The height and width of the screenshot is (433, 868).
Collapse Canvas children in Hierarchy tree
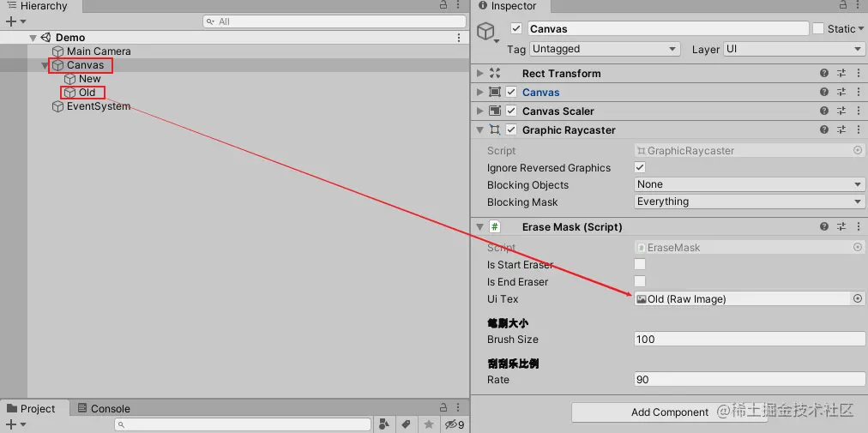(x=45, y=65)
